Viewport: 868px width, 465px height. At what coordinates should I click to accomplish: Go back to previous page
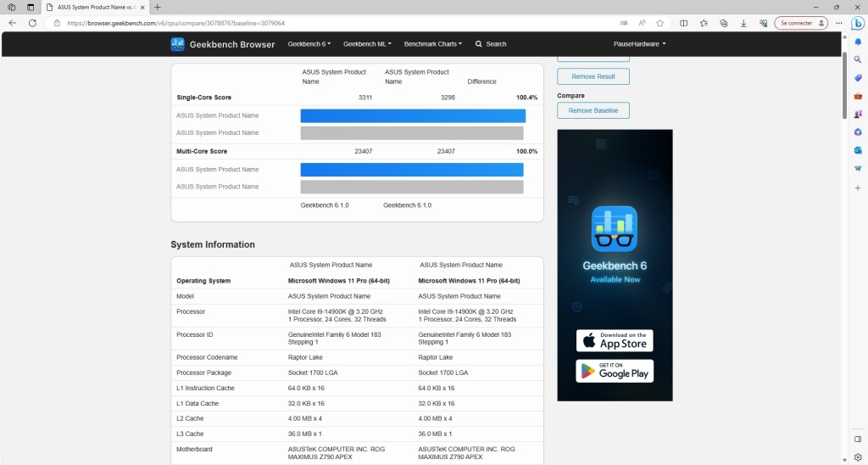coord(13,23)
